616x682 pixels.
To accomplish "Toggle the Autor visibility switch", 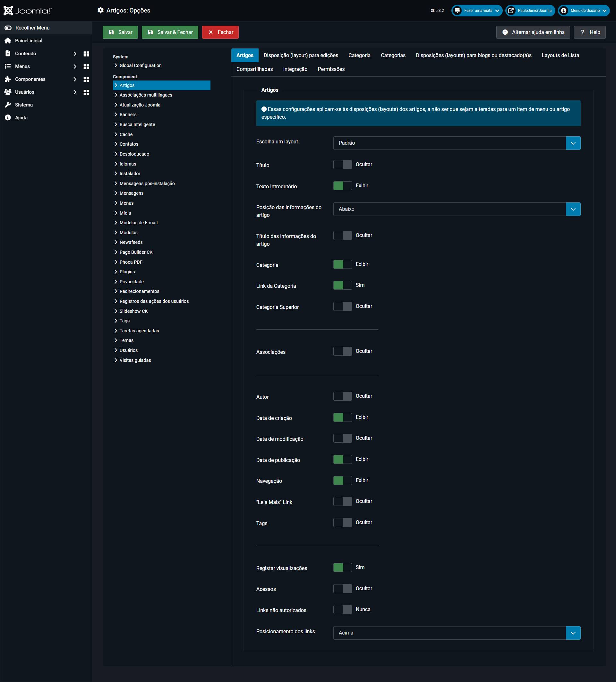I will [342, 396].
